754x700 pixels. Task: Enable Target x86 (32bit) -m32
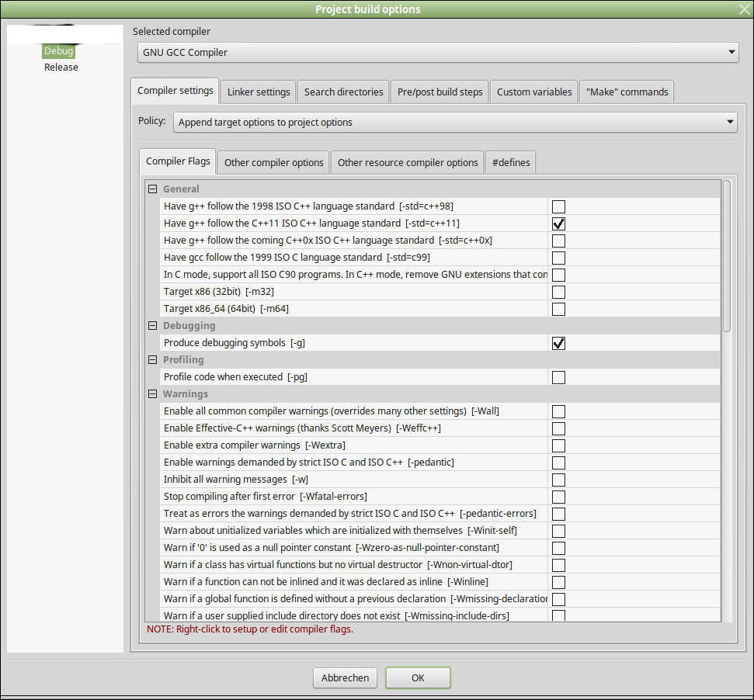pos(558,292)
